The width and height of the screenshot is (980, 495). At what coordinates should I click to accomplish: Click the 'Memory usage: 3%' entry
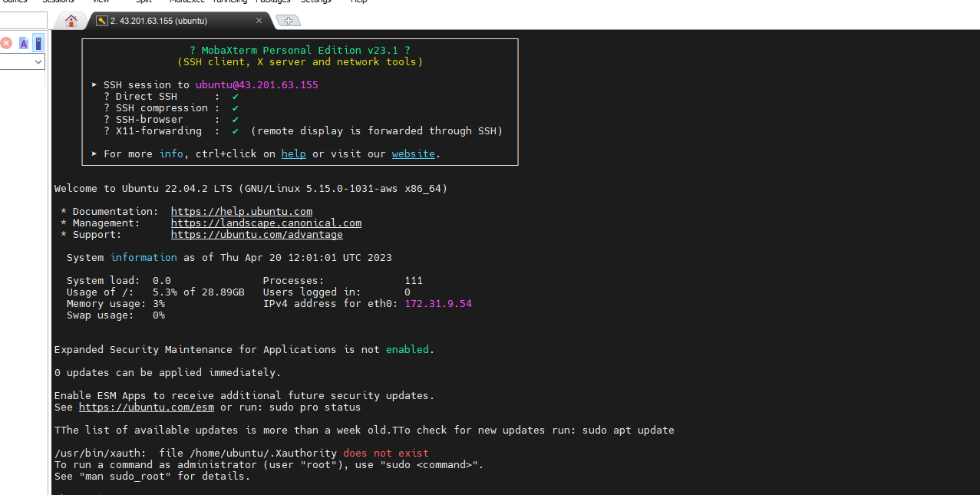coord(116,303)
